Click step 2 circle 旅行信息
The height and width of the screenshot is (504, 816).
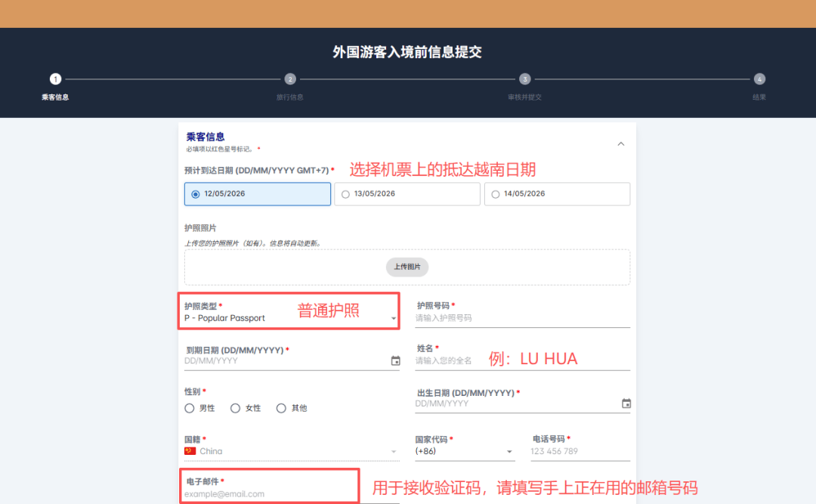tap(290, 79)
